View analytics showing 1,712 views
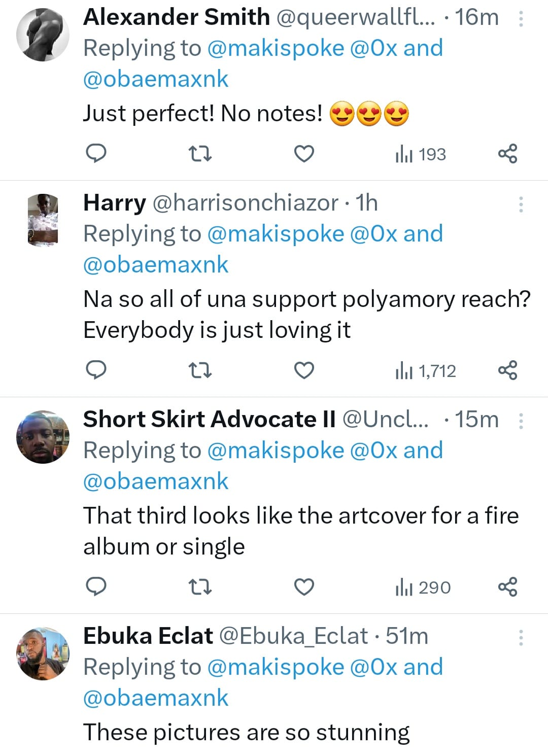Screen dimensions: 548x756 click(425, 371)
